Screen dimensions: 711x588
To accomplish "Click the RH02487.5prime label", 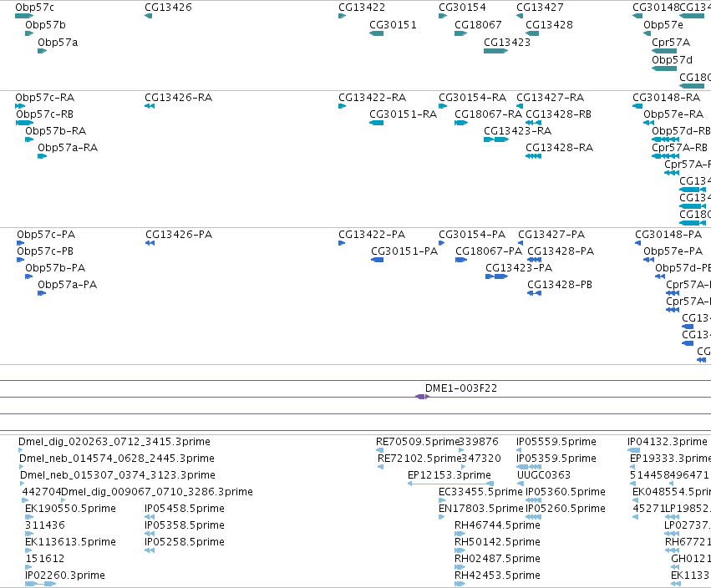I will (x=497, y=559).
